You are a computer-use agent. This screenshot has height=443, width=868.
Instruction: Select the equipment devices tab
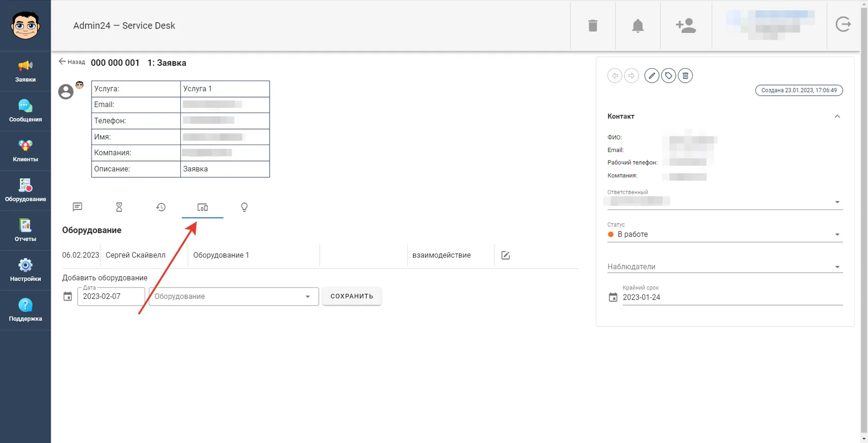pos(203,207)
